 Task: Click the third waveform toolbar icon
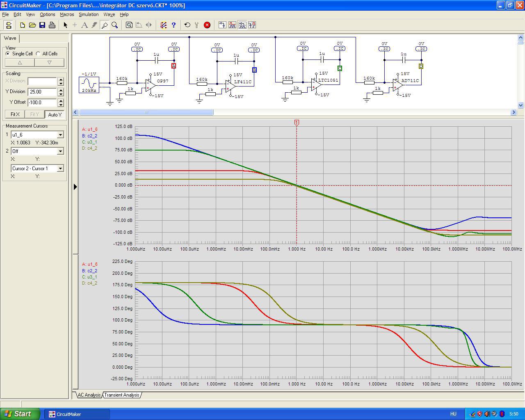(x=242, y=25)
